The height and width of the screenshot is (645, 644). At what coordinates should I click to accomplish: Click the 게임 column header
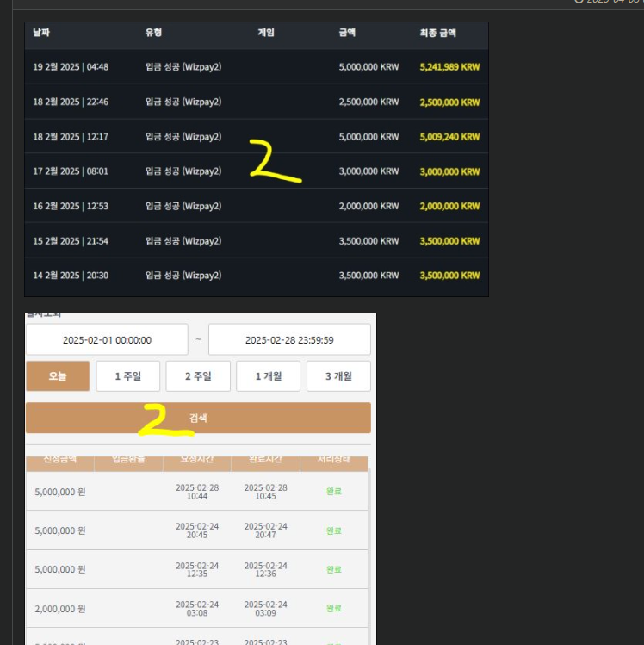click(266, 33)
